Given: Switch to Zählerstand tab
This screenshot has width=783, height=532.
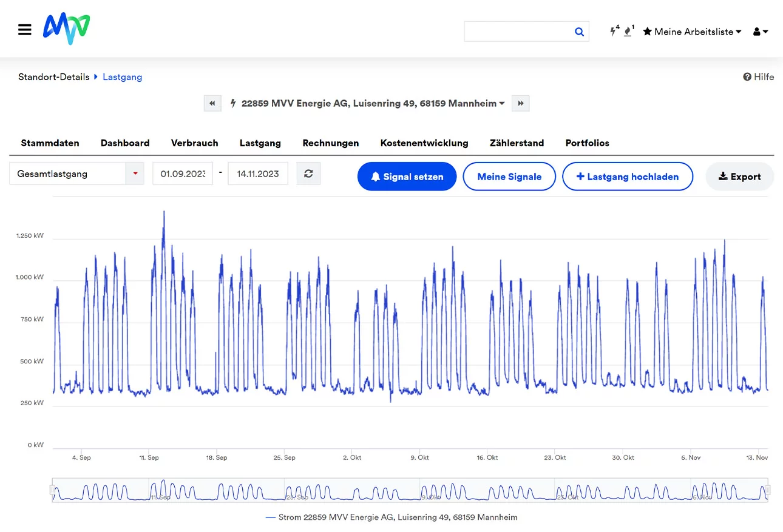Looking at the screenshot, I should click(x=517, y=143).
